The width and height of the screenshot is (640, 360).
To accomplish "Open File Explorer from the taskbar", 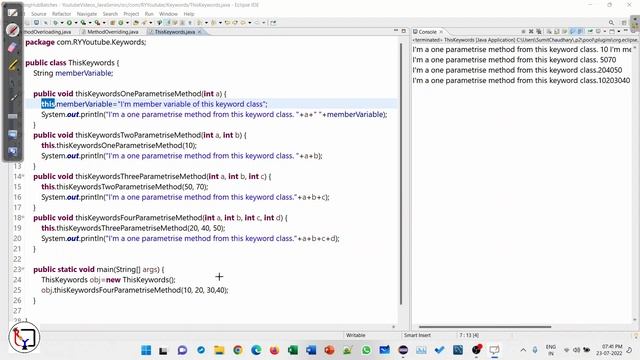I will (219, 350).
